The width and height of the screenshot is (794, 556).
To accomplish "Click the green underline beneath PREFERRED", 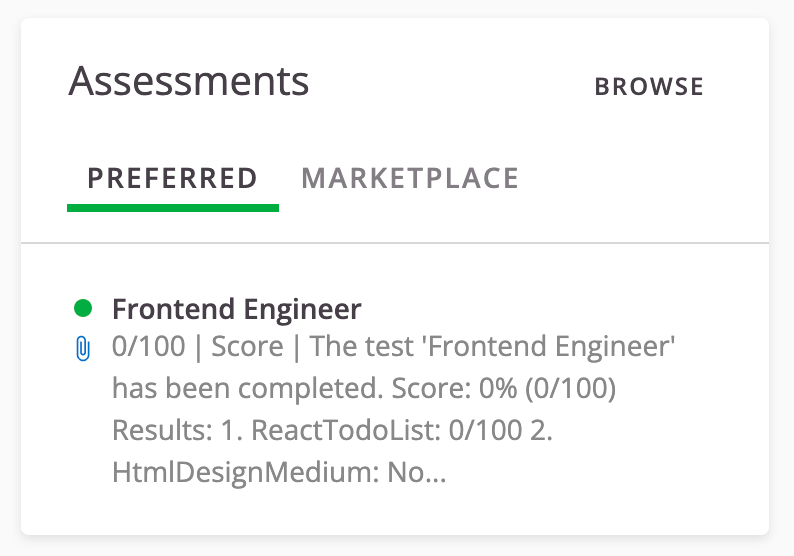I will (x=173, y=207).
